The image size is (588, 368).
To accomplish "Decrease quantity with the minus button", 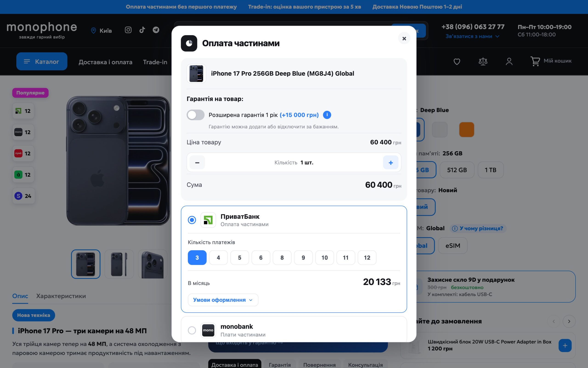I will tap(197, 163).
